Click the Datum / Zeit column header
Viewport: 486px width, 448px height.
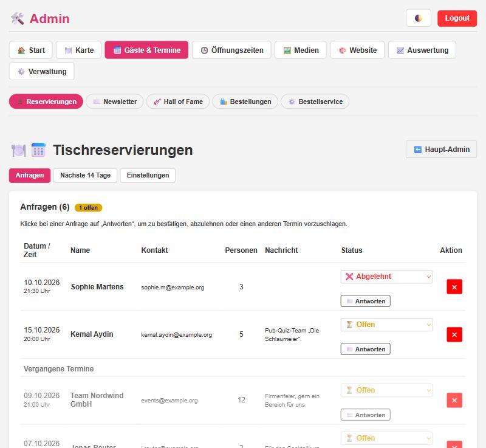[37, 250]
